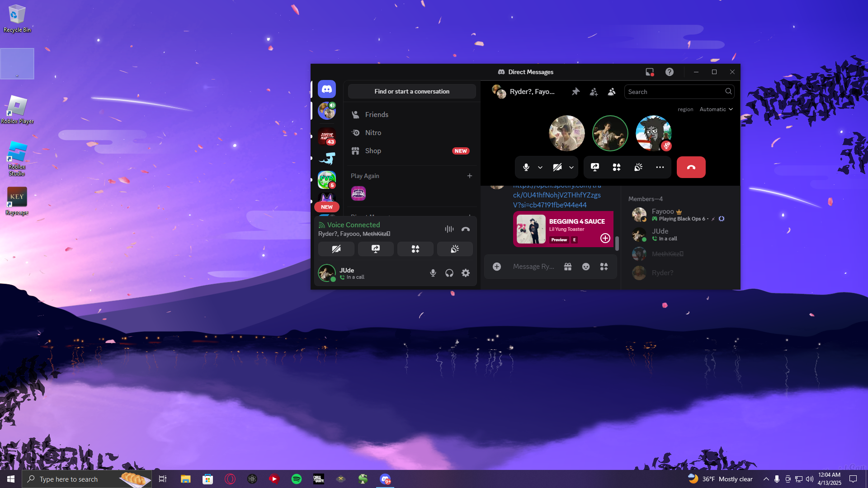The width and height of the screenshot is (868, 488).
Task: Open the group chat title Ryder?, Fayo...
Action: pos(532,92)
